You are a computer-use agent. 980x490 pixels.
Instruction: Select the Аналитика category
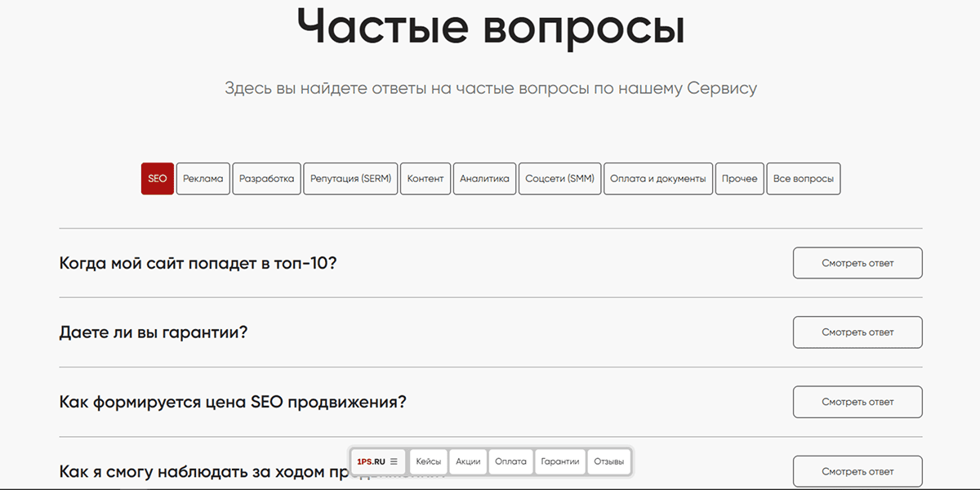[484, 178]
